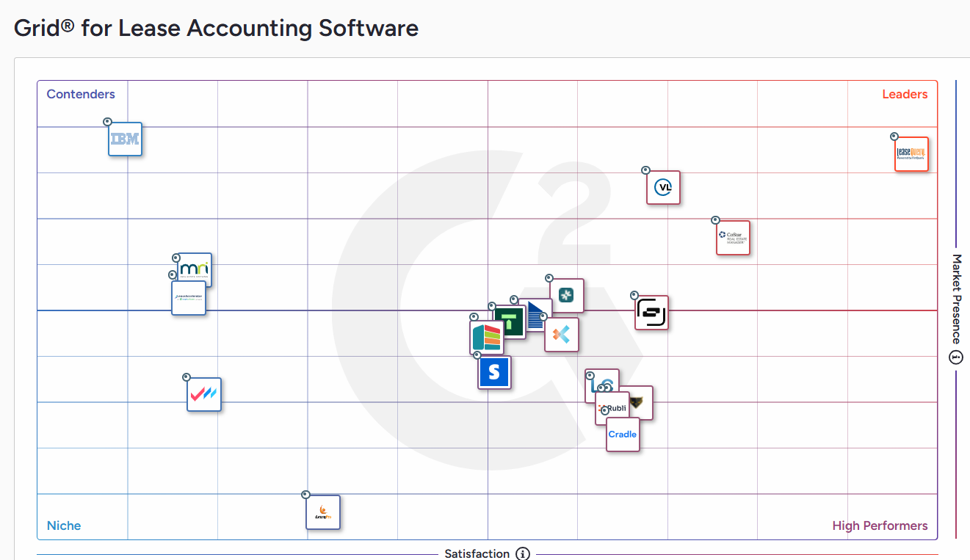
Task: Select the teal snowflake-star logo tile
Action: click(567, 295)
